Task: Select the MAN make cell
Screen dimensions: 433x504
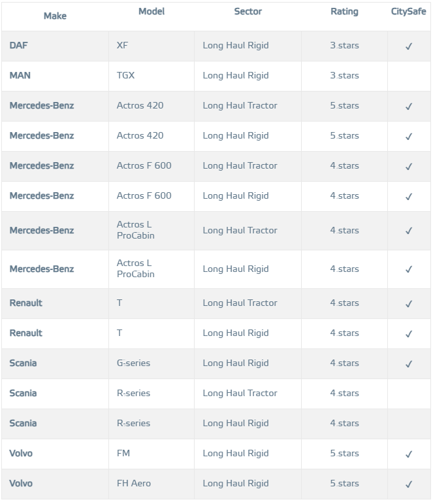Action: pos(20,75)
